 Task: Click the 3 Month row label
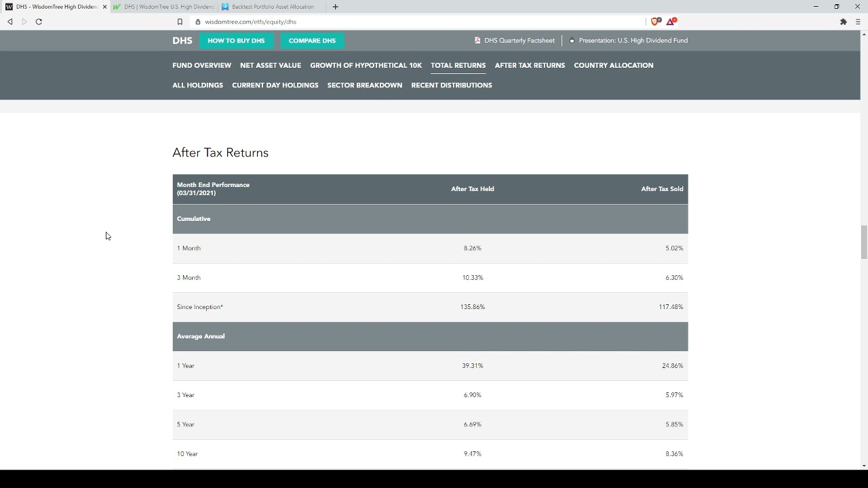pyautogui.click(x=189, y=278)
